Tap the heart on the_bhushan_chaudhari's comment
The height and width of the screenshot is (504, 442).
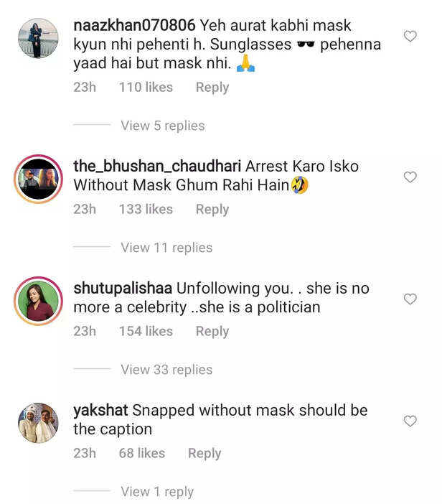410,177
